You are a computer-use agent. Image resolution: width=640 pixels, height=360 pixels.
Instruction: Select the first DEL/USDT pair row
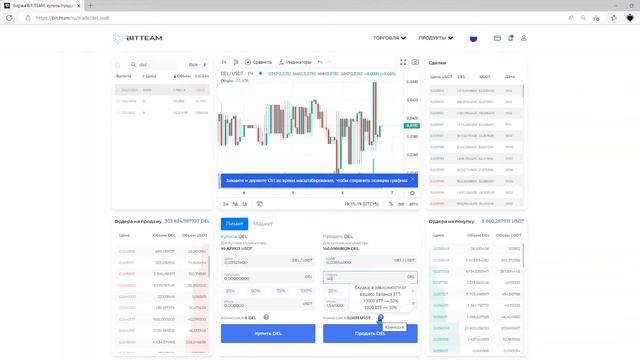(162, 90)
